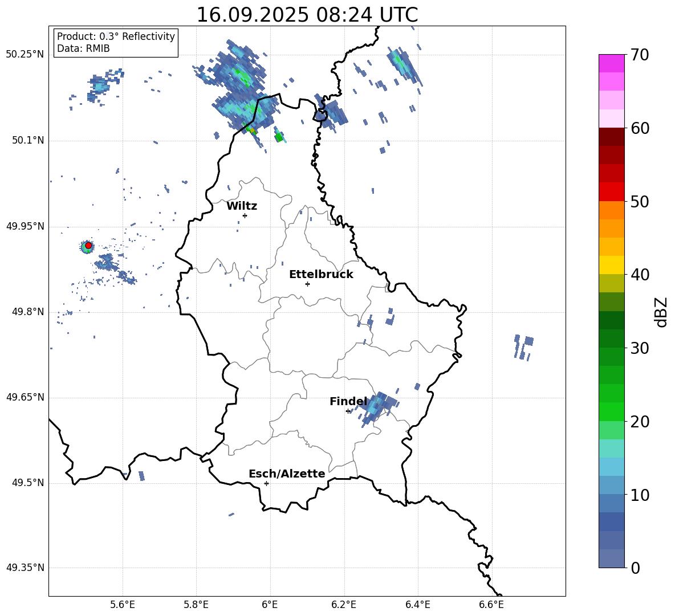Click the 0 value on the colorbar
The width and height of the screenshot is (675, 616).
[635, 568]
